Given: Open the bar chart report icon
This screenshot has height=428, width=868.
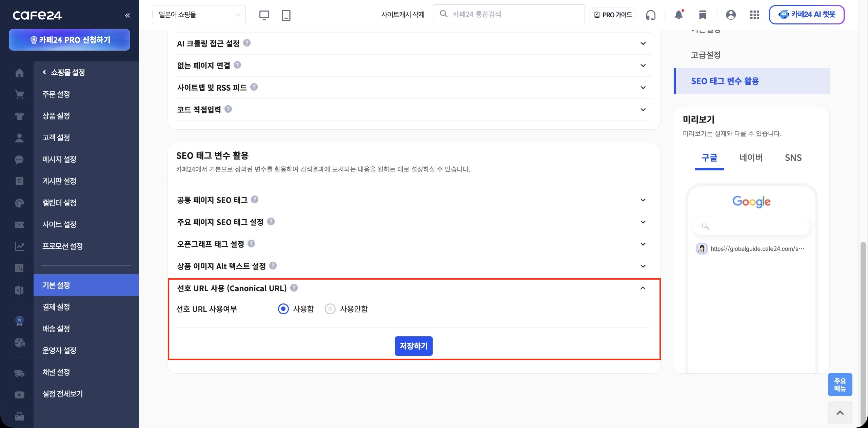Looking at the screenshot, I should pos(19,268).
